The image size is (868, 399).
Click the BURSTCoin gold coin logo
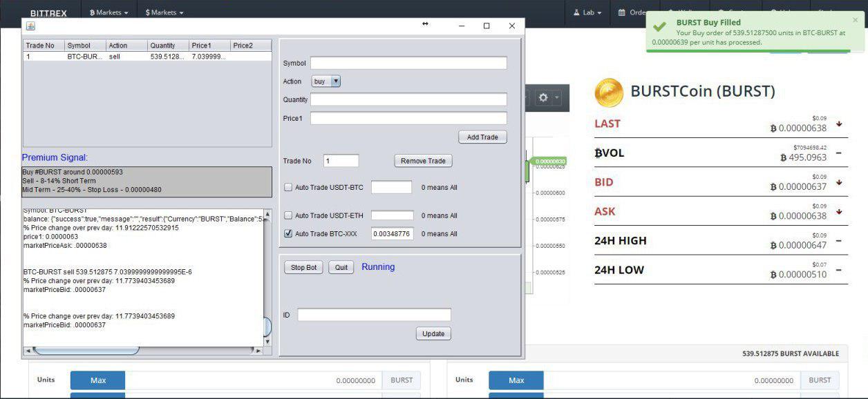tap(609, 93)
